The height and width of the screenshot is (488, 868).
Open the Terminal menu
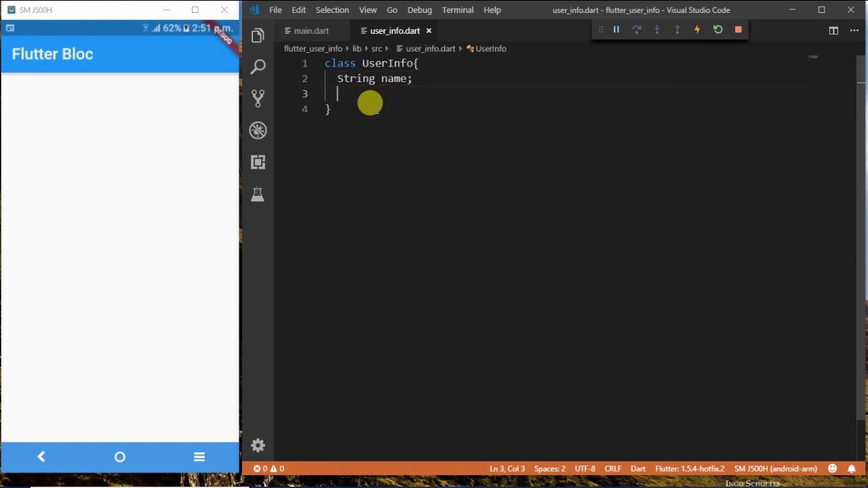[x=458, y=10]
